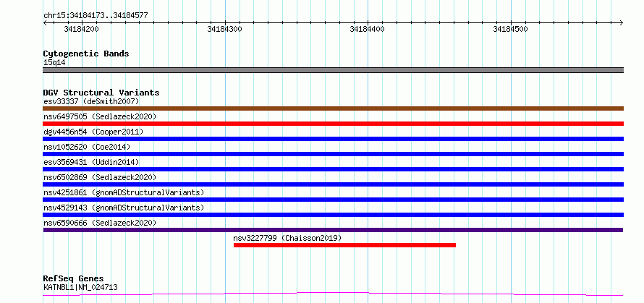
Task: Open the Cytogenetic Bands track heading
Action: pyautogui.click(x=86, y=54)
